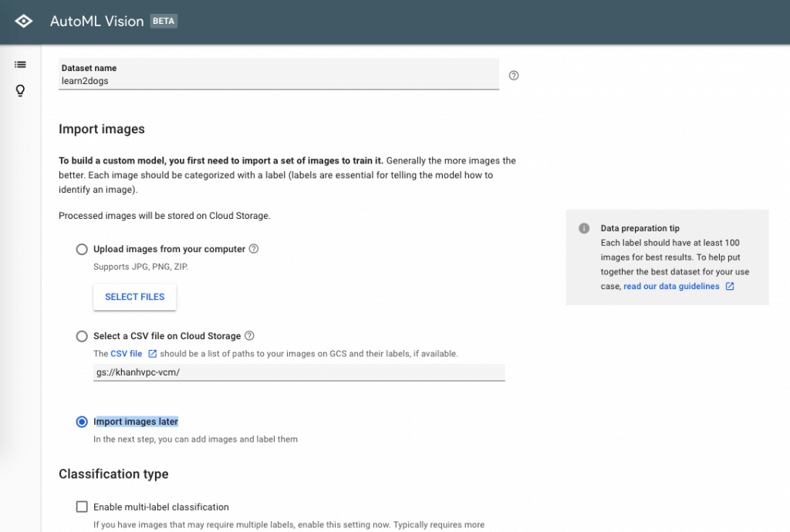The image size is (790, 532).
Task: Click the BETA badge in header
Action: pyautogui.click(x=164, y=22)
